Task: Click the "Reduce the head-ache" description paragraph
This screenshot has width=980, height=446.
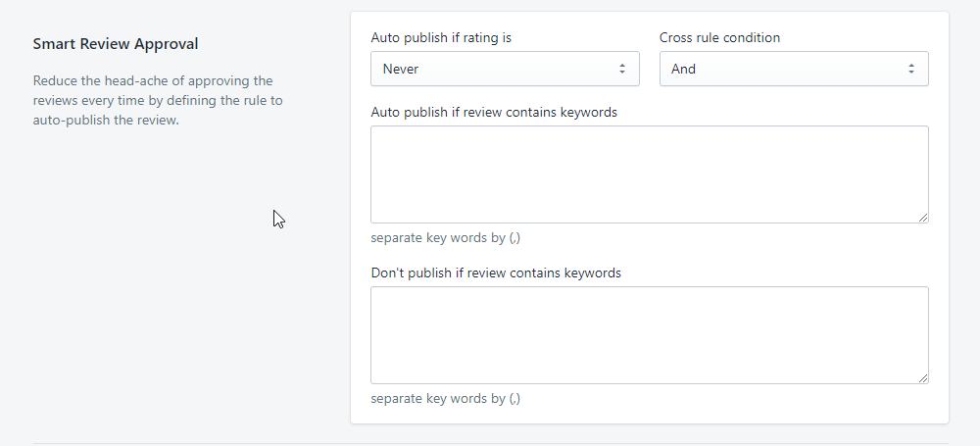Action: click(x=158, y=101)
